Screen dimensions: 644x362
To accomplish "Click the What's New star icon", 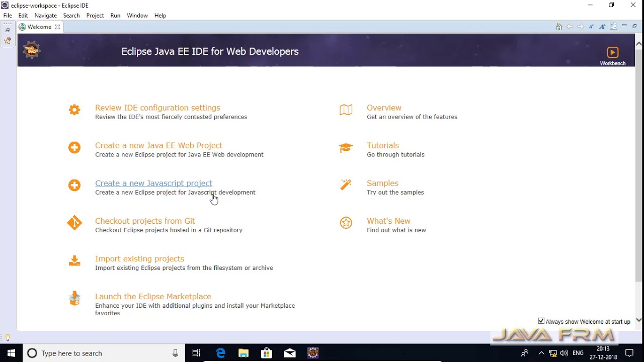I will (346, 223).
